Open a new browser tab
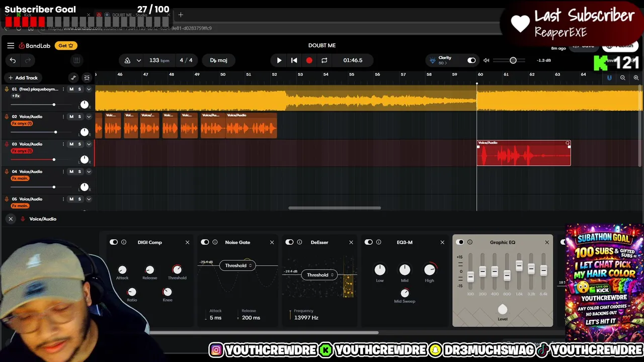 (181, 15)
